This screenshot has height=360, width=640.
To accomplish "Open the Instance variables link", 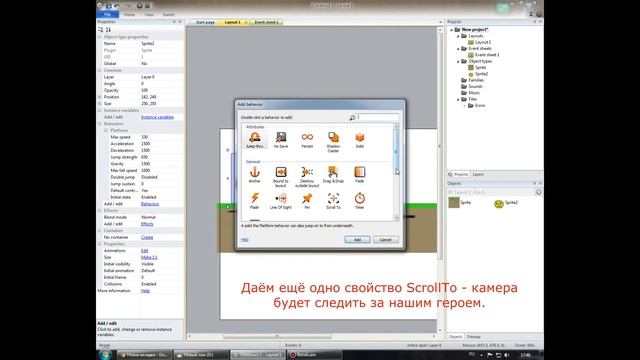I will (157, 117).
